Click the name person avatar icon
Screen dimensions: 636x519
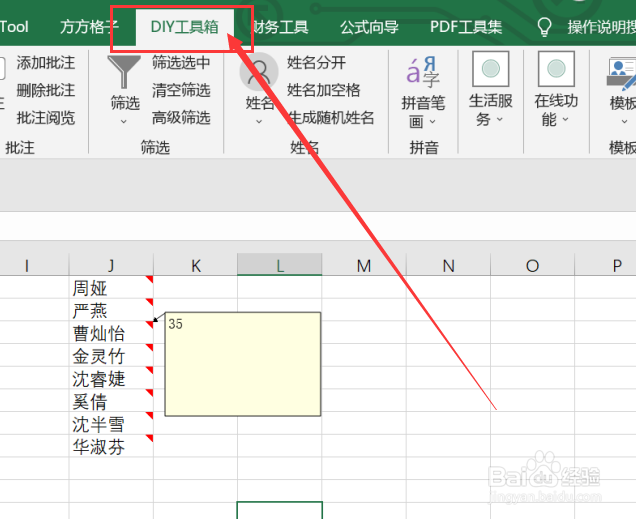coord(259,72)
